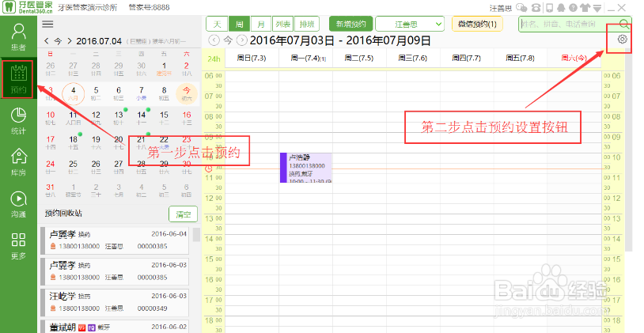
Task: Switch to the 月 (Month) view tab
Action: point(261,25)
